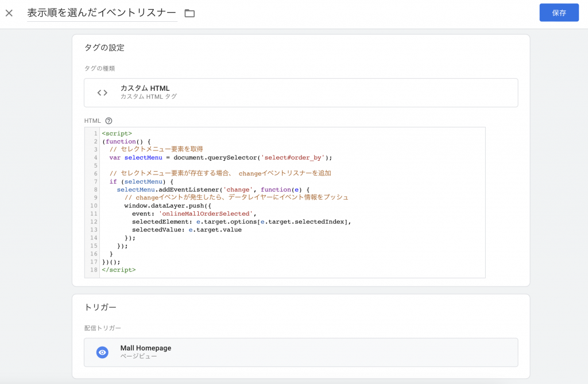Screen dimensions: 588x384
Task: Click the selectedElement: code line
Action: [242, 222]
